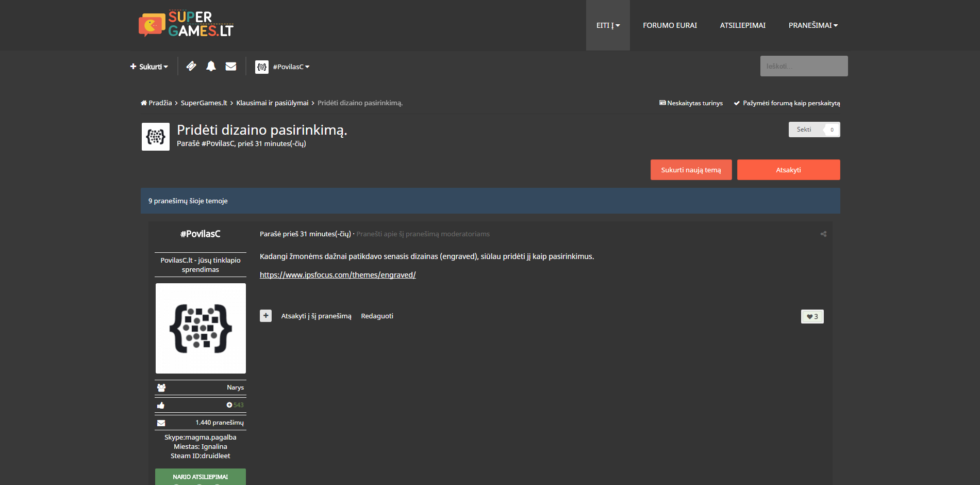This screenshot has width=980, height=485.
Task: Click the Narys member group label
Action: point(235,387)
